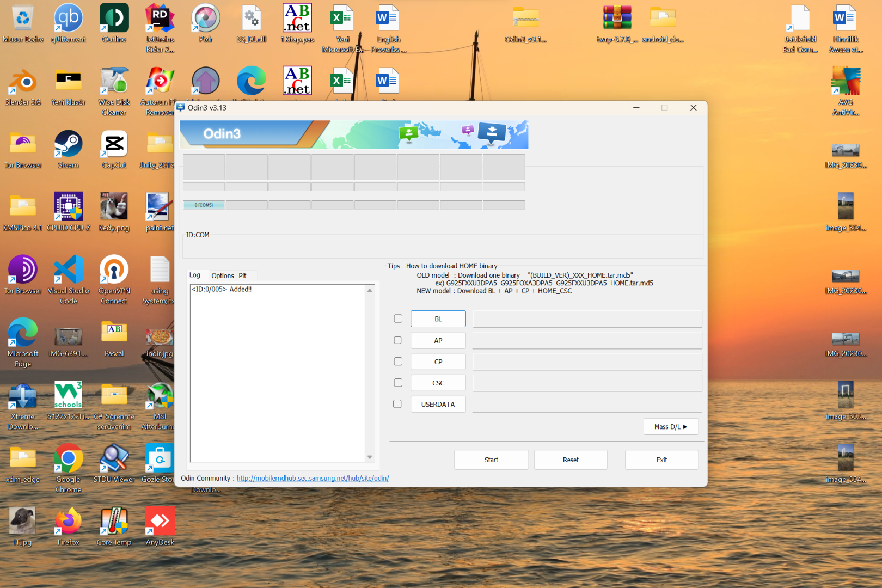Select the image_503 thumbnail on desktop
The width and height of the screenshot is (882, 588).
pyautogui.click(x=846, y=401)
